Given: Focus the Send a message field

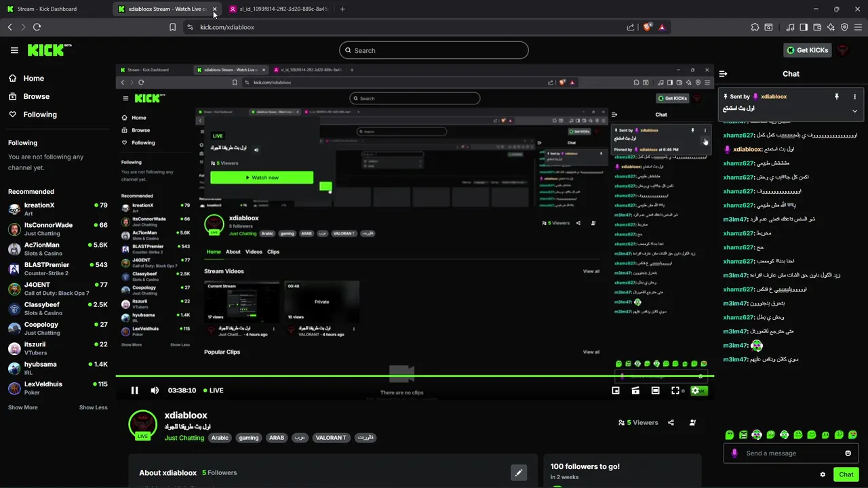Looking at the screenshot, I should (x=791, y=453).
